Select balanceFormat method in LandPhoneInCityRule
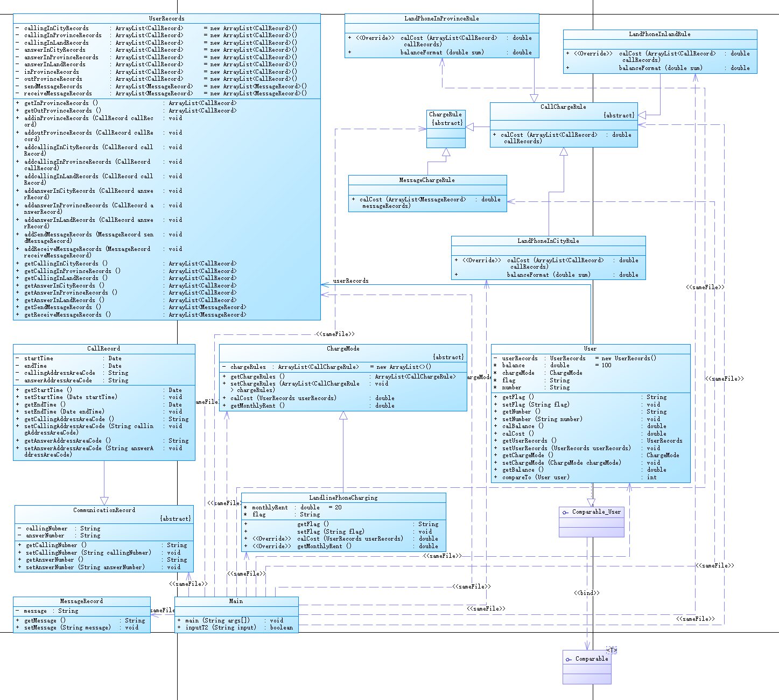This screenshot has width=779, height=700. point(546,275)
